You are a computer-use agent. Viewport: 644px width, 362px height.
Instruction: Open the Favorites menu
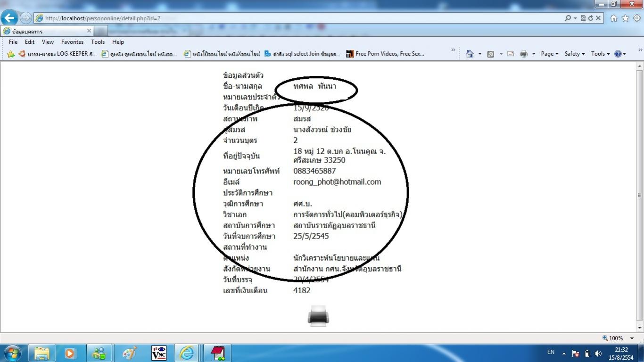72,42
